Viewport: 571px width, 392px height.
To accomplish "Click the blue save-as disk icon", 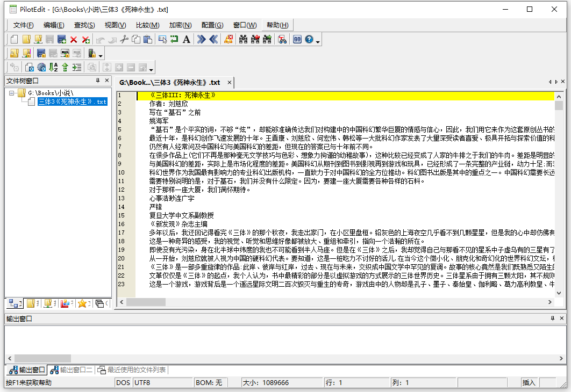I will pyautogui.click(x=61, y=39).
